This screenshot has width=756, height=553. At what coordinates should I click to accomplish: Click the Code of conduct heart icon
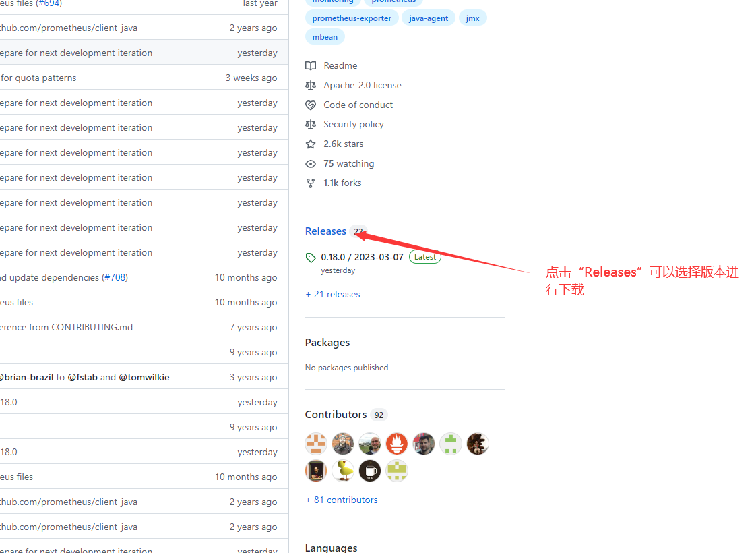[x=311, y=105]
